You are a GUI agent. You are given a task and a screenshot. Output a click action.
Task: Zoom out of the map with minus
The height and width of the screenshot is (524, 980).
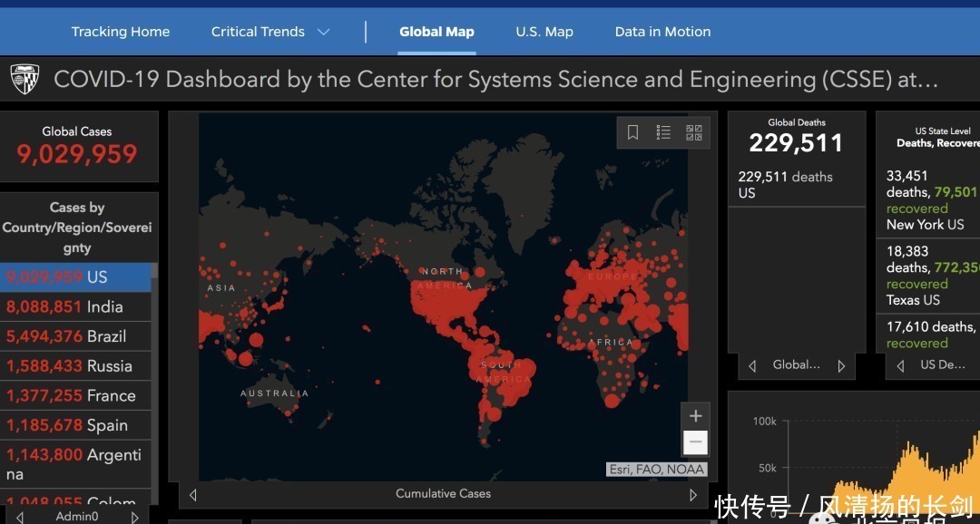point(695,442)
